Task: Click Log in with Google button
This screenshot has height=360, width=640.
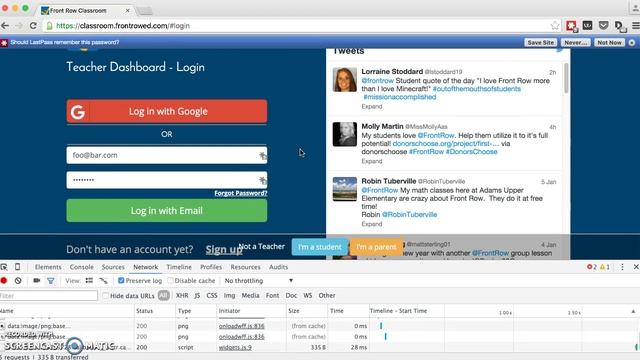Action: click(x=167, y=111)
